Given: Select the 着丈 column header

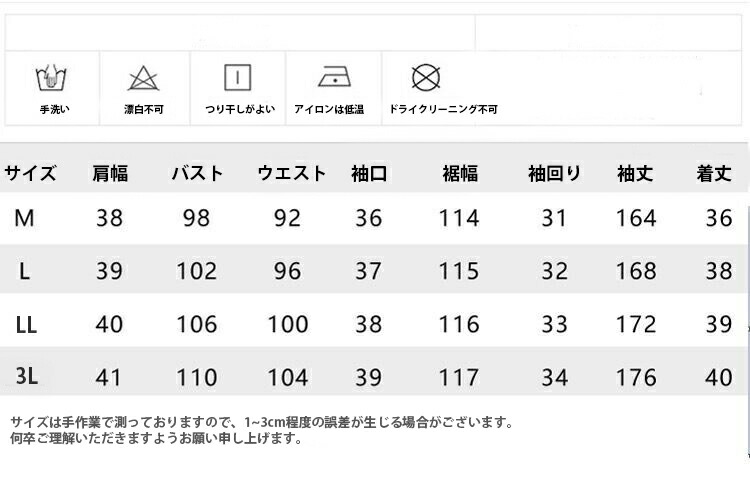Looking at the screenshot, I should tap(715, 173).
